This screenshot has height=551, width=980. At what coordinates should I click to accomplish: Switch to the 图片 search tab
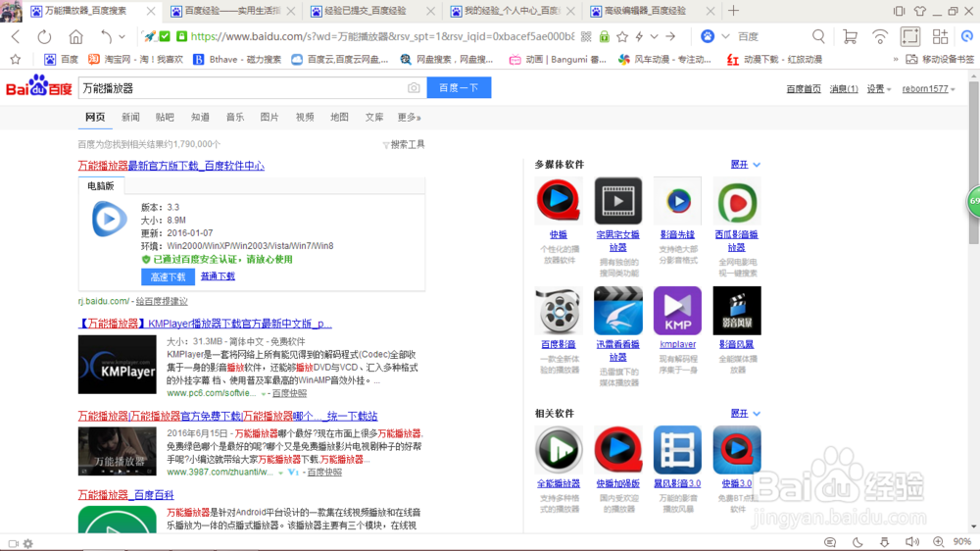coord(269,117)
